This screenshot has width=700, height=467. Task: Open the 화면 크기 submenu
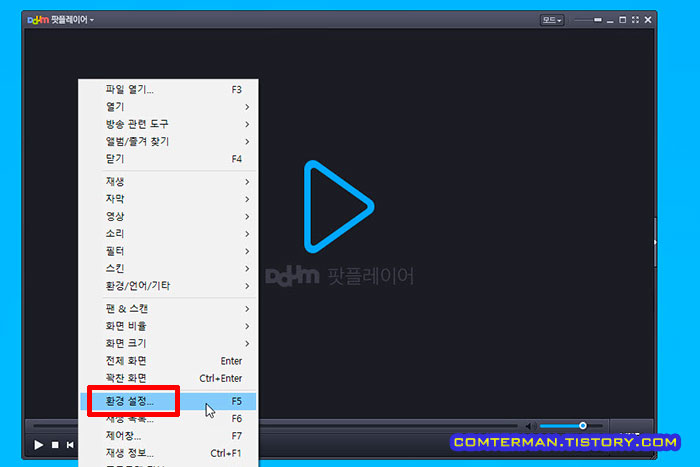pyautogui.click(x=168, y=344)
